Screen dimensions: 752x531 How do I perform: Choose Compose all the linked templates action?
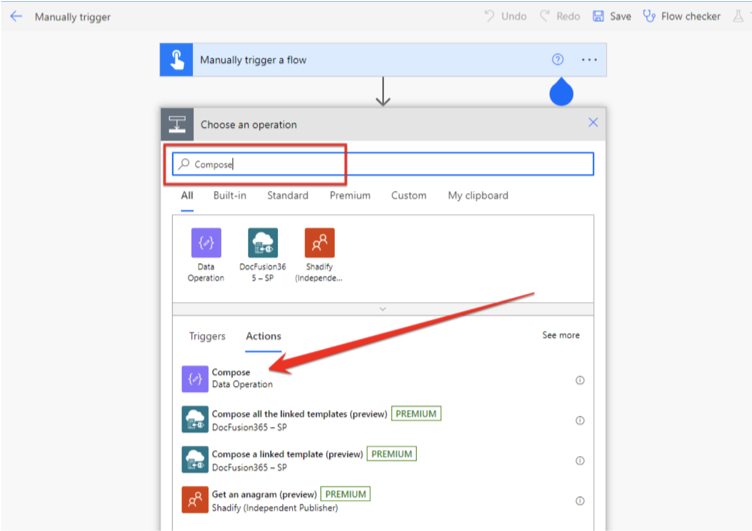click(x=383, y=419)
